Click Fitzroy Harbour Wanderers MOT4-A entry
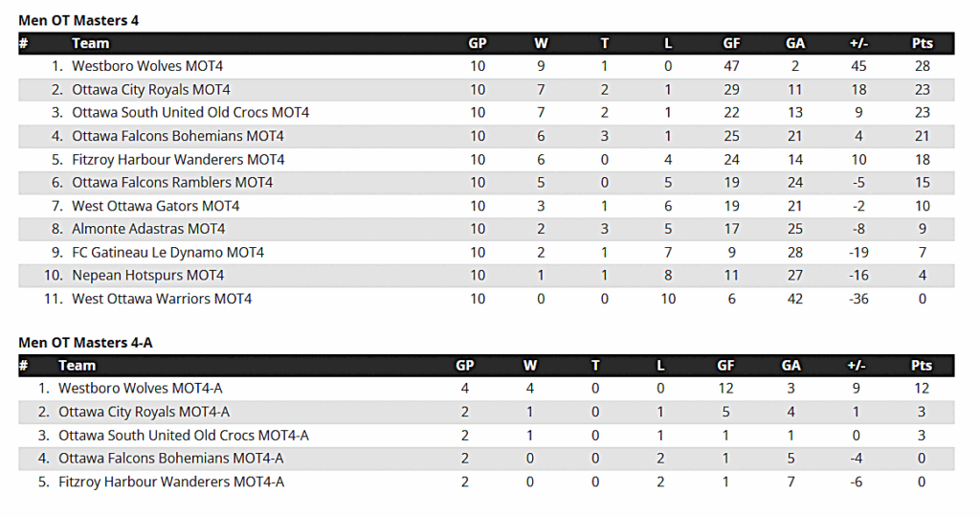The image size is (980, 517). [171, 482]
